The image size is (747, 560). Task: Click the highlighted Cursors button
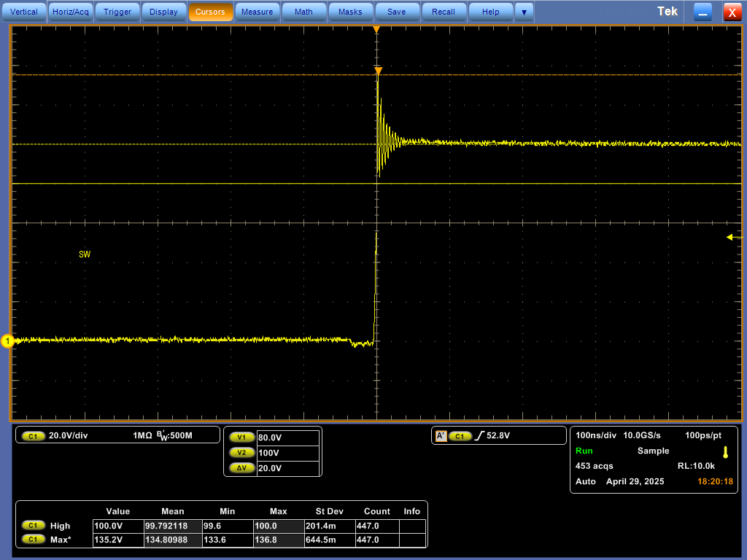point(210,12)
